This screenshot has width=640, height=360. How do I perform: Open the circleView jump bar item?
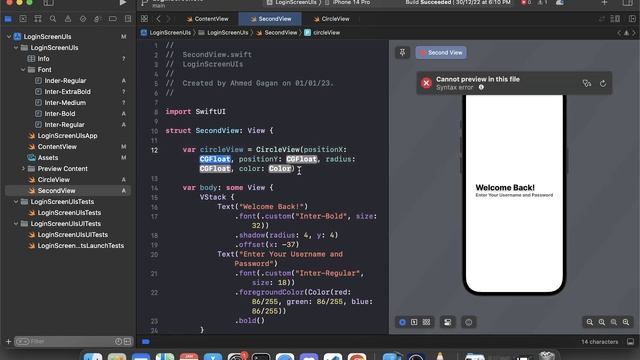point(322,33)
